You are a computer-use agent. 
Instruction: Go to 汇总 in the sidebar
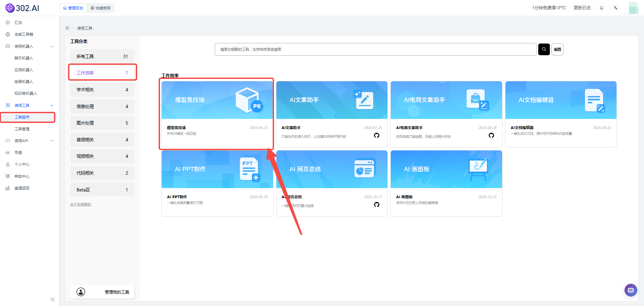point(18,23)
